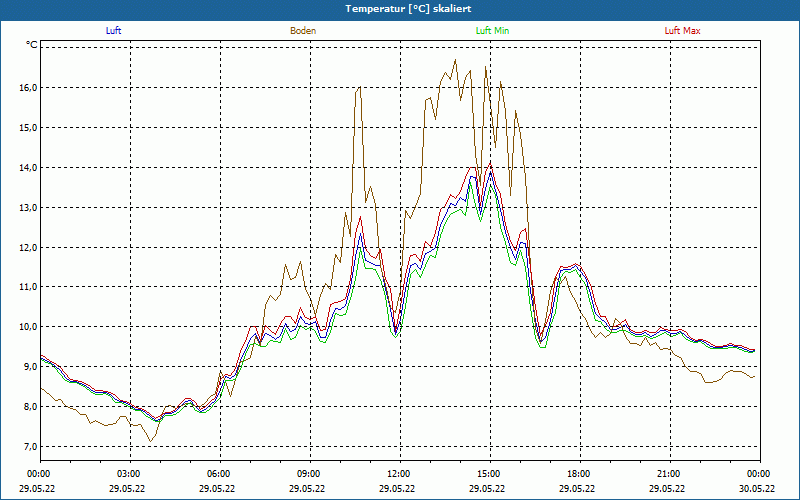800x500 pixels.
Task: Click the green Luft Min legend label
Action: 492,31
